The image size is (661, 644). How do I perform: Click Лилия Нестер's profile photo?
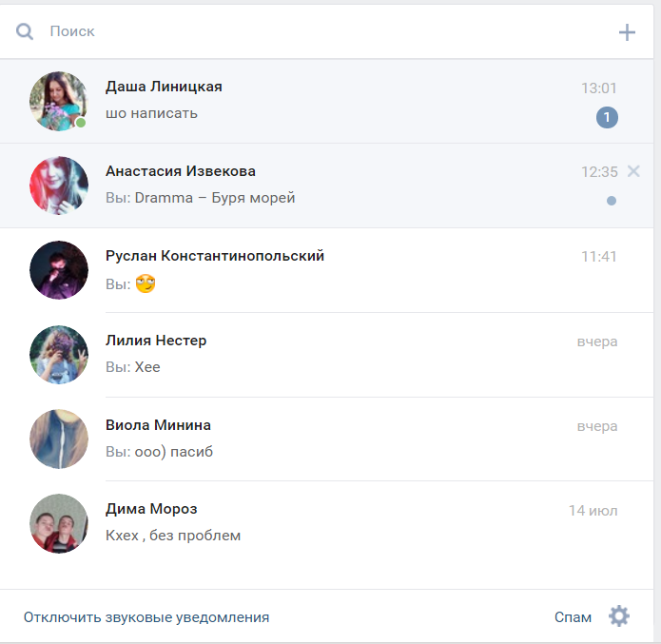coord(59,355)
